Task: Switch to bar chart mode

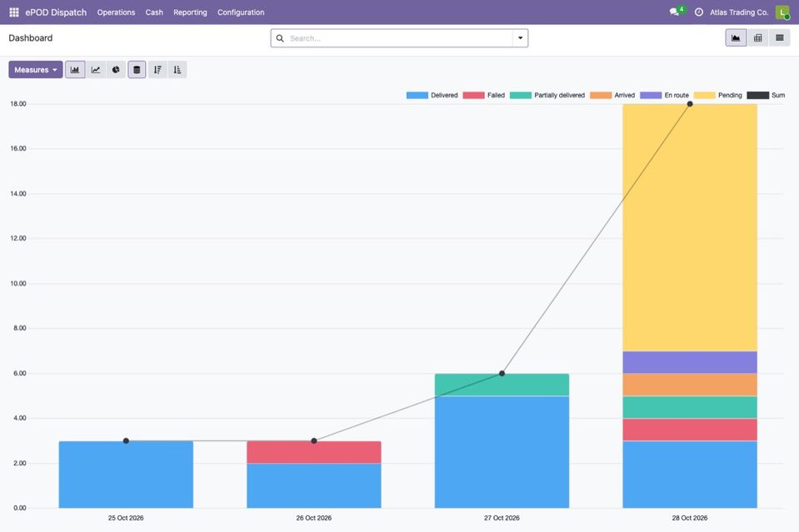Action: 75,70
